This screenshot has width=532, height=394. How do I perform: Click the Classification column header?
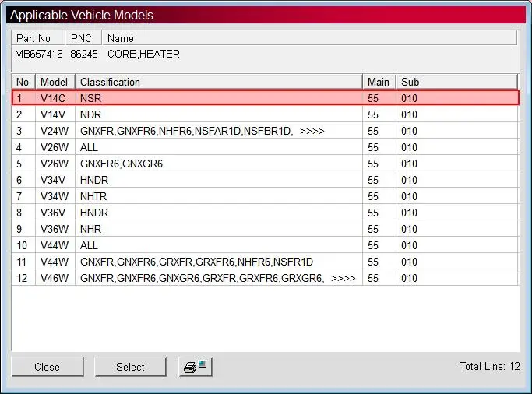pos(219,82)
